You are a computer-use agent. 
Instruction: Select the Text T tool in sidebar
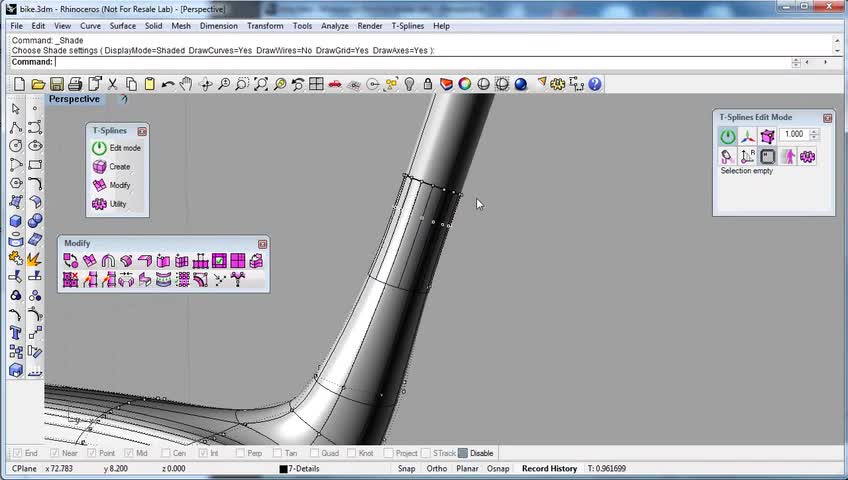pyautogui.click(x=16, y=333)
